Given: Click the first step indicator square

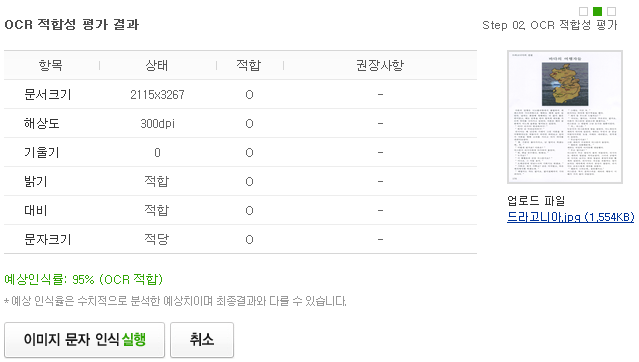Looking at the screenshot, I should [x=583, y=11].
